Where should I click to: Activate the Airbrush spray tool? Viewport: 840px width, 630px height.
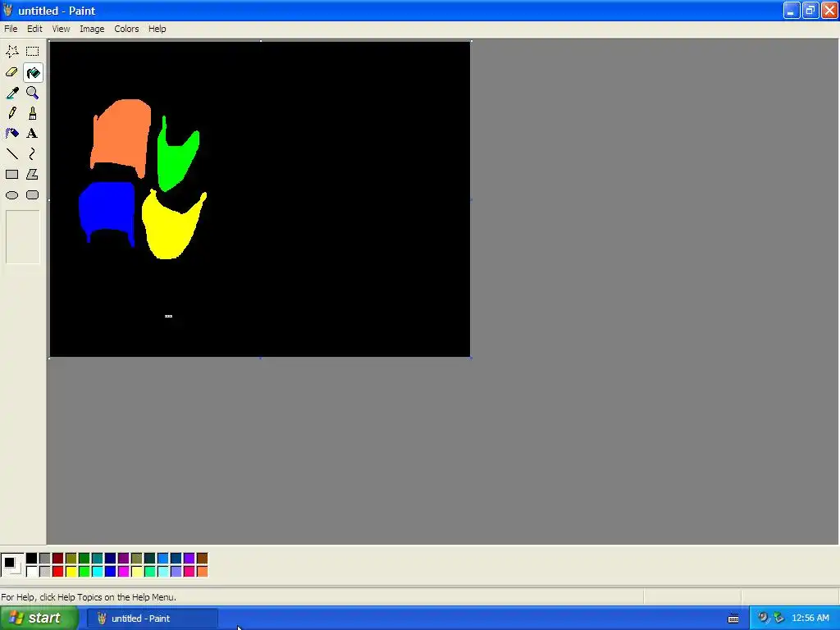[11, 134]
